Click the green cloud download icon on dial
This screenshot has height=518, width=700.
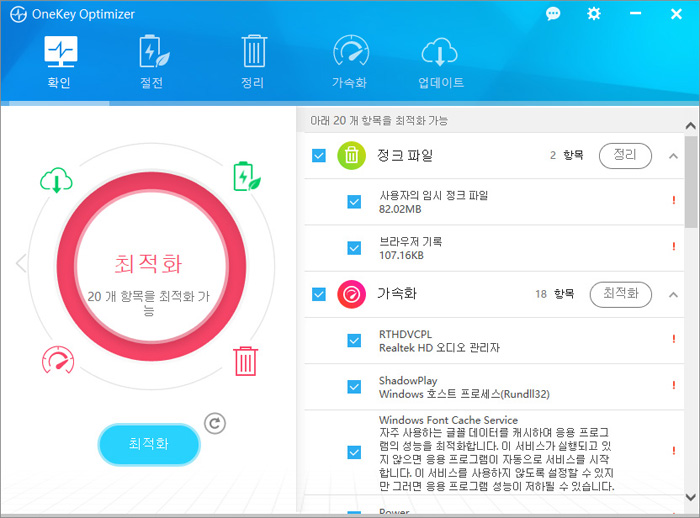(56, 181)
